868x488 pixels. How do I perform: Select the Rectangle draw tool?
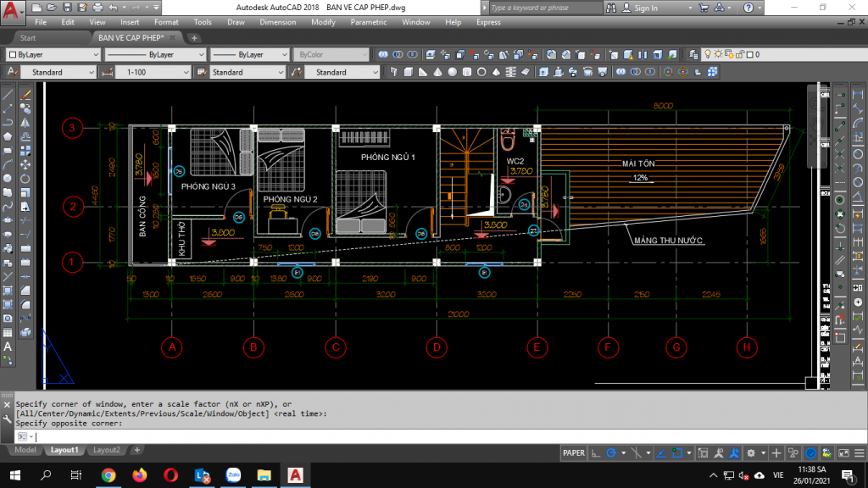(8, 151)
